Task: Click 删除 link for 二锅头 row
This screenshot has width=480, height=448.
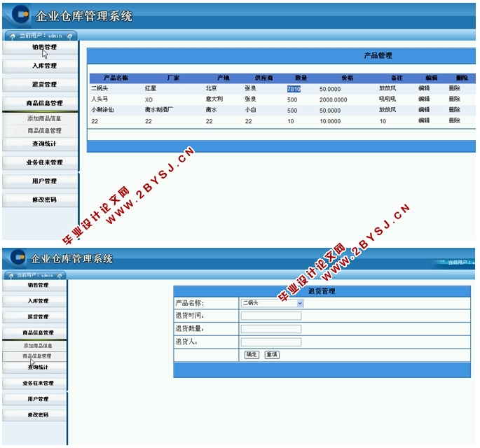Action: click(x=455, y=88)
